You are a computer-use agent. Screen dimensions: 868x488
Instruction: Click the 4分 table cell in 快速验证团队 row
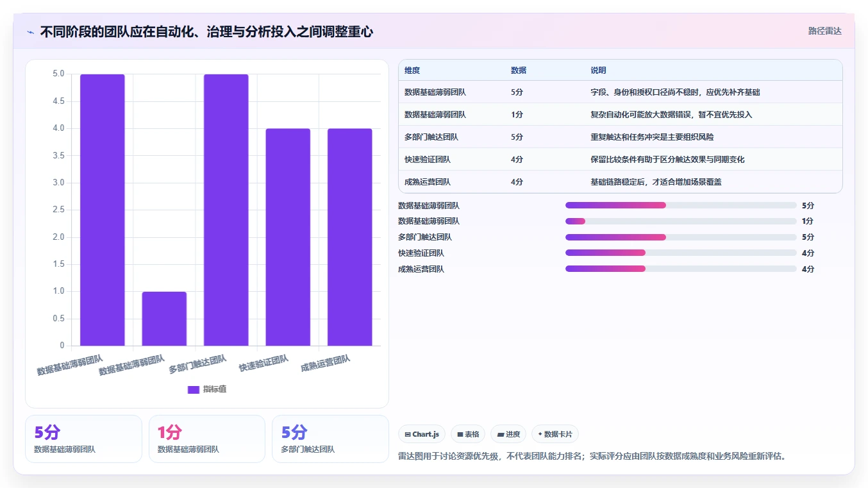517,160
